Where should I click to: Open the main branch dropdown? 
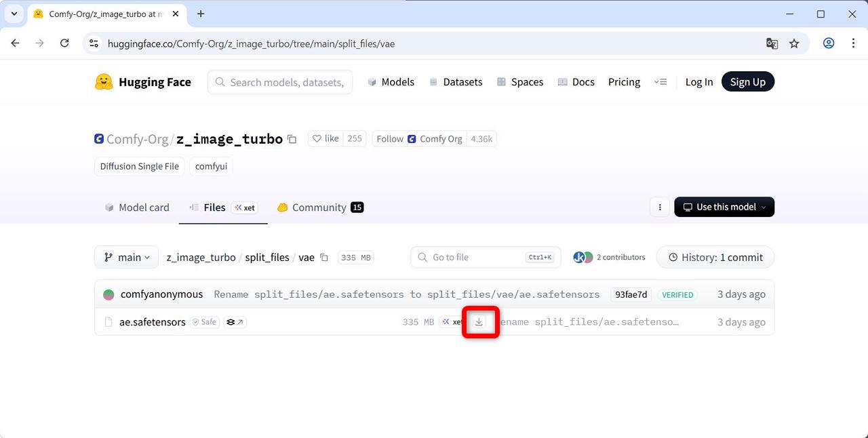pyautogui.click(x=127, y=258)
